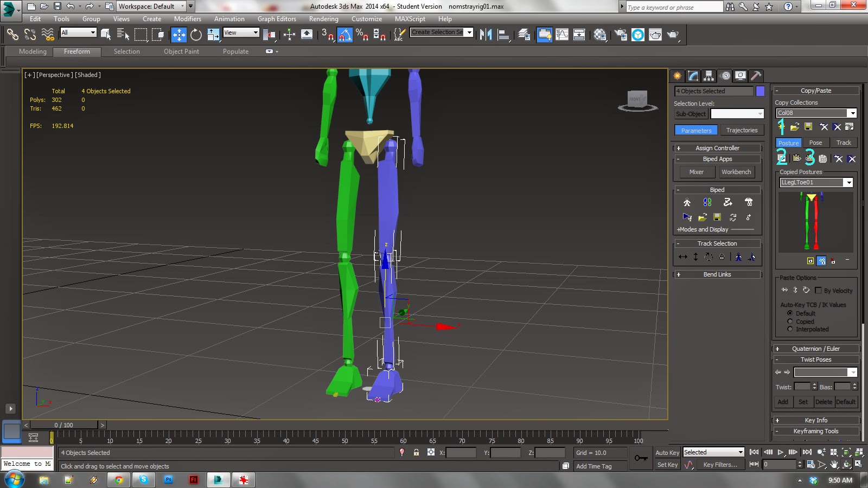Expand the Bend Links rollout

717,274
